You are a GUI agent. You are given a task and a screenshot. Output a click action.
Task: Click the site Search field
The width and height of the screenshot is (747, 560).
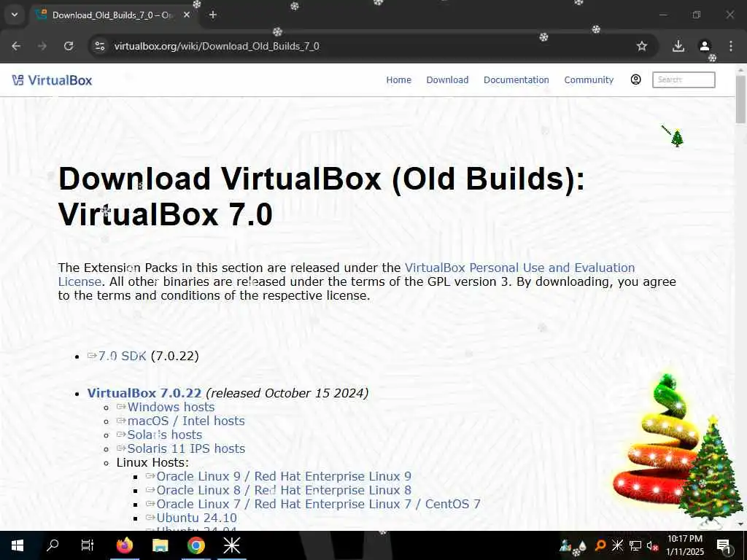pos(684,79)
